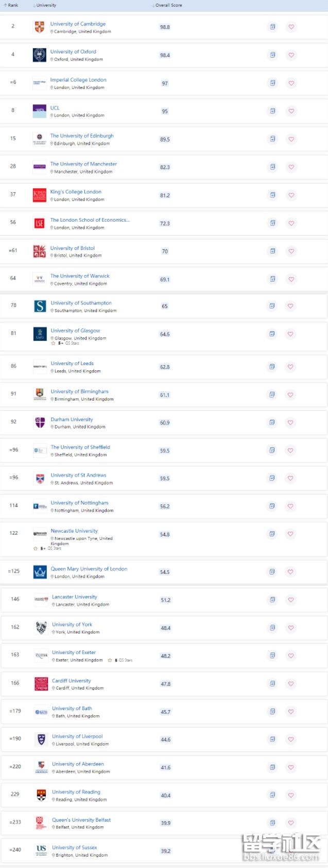Screen dimensions: 328x868
Task: Click the University of Oxford crest logo
Action: tap(40, 55)
